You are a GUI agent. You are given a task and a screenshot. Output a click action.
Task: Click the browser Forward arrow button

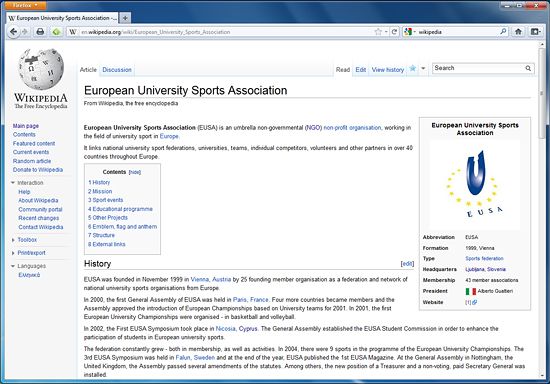point(25,32)
